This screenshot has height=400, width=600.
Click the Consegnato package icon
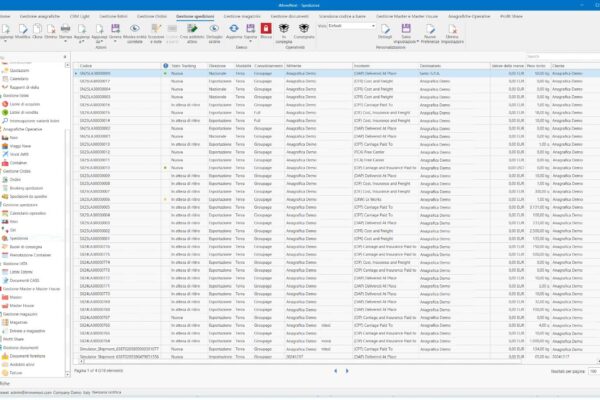[304, 29]
